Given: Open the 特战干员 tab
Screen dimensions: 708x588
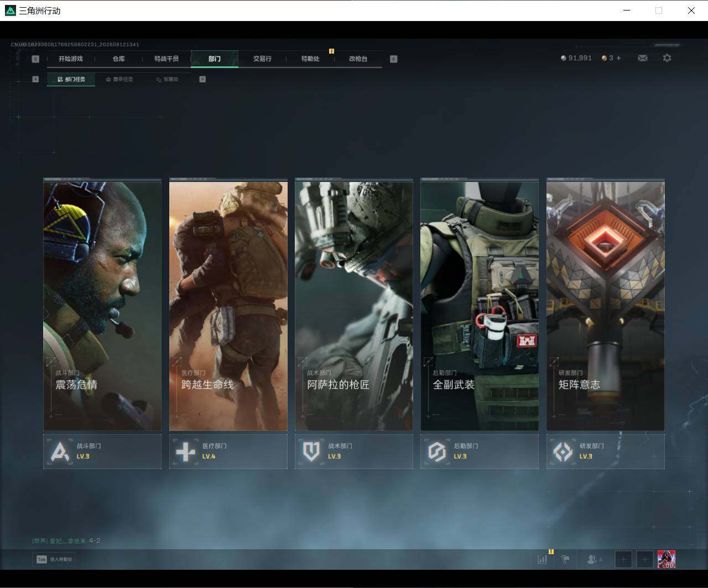Looking at the screenshot, I should tap(166, 59).
